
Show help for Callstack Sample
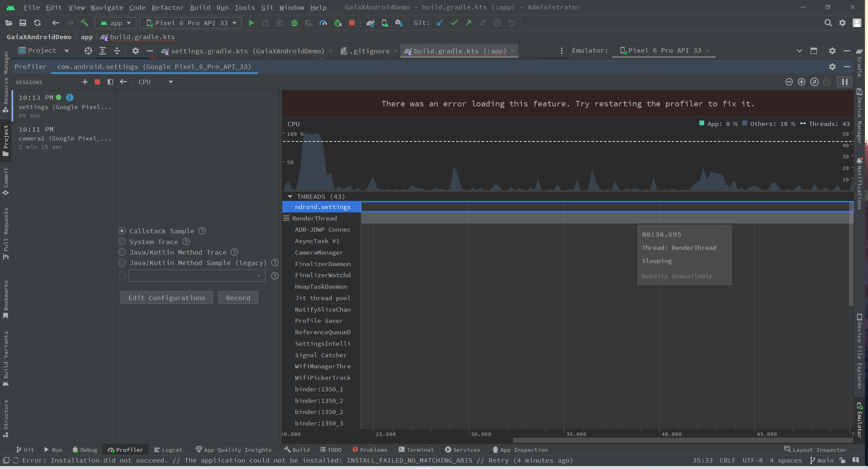tap(202, 231)
